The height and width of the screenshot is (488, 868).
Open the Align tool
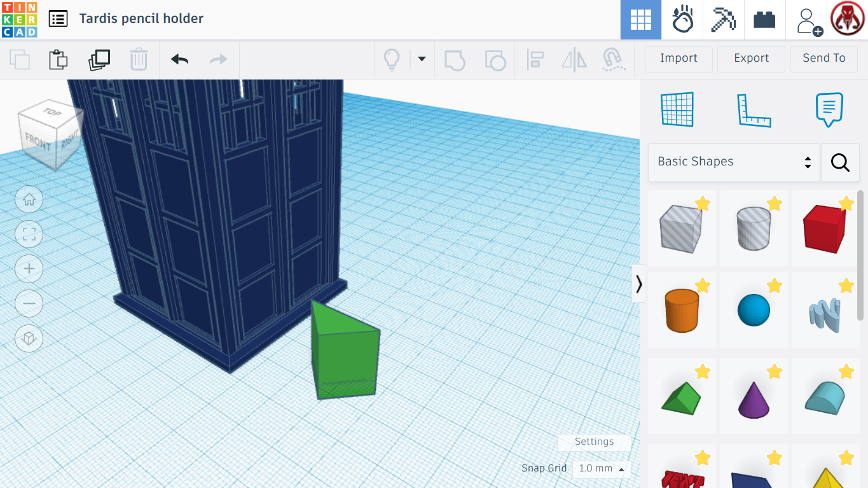(535, 60)
